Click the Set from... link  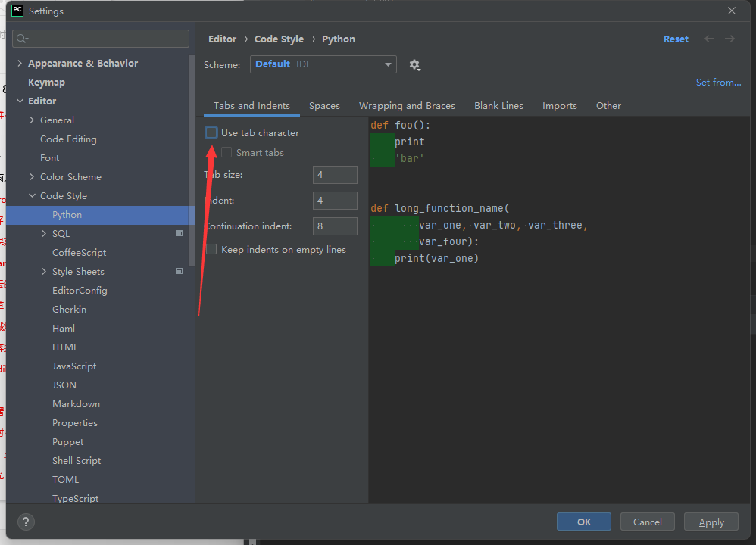(718, 83)
